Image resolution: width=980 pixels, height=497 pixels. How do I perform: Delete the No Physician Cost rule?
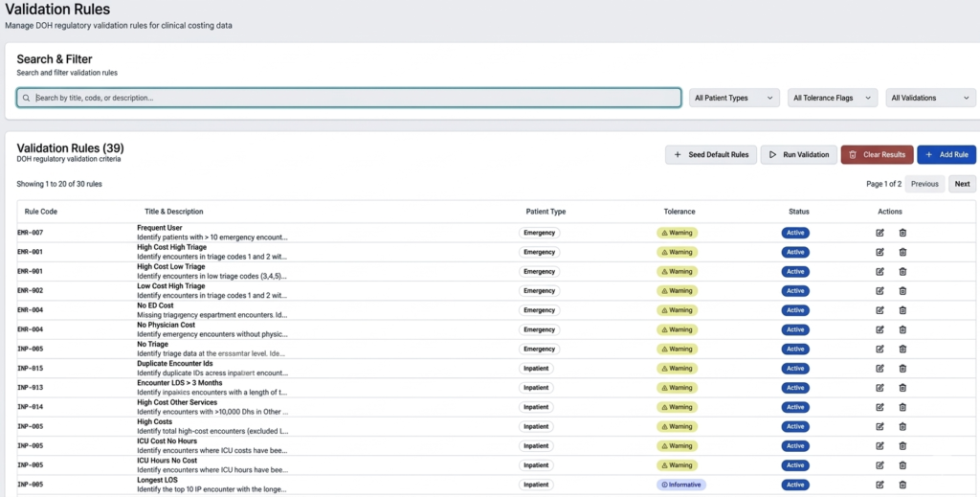[x=902, y=329]
